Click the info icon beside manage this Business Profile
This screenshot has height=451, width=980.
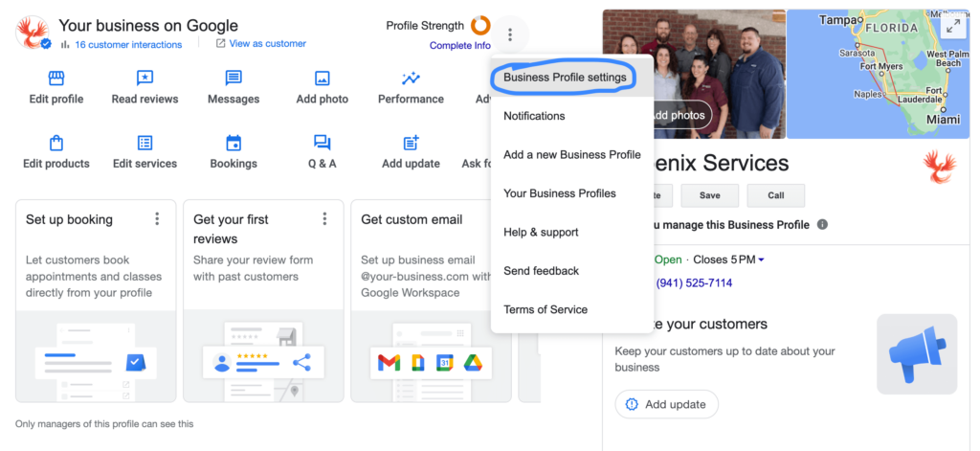click(x=822, y=225)
